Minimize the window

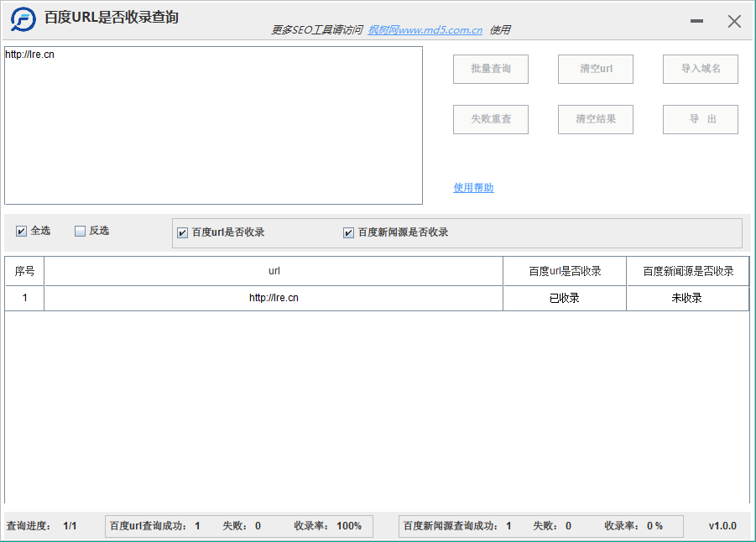tap(696, 22)
